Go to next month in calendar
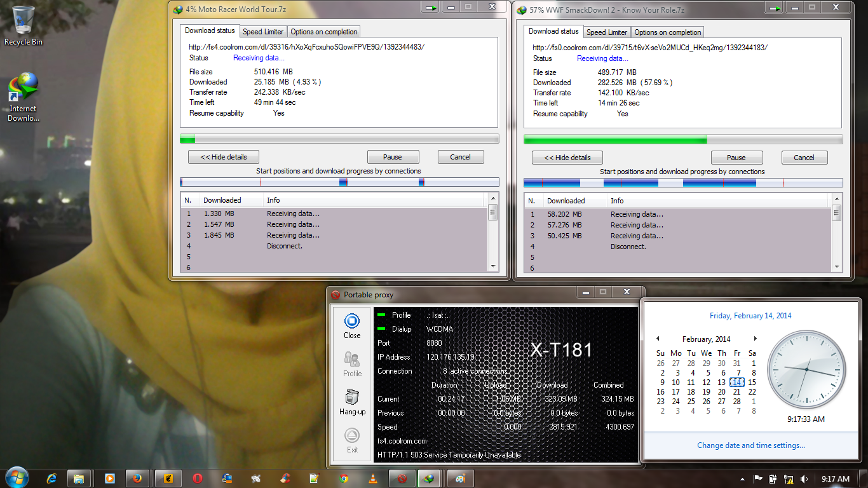Viewport: 868px width, 488px height. click(x=755, y=339)
